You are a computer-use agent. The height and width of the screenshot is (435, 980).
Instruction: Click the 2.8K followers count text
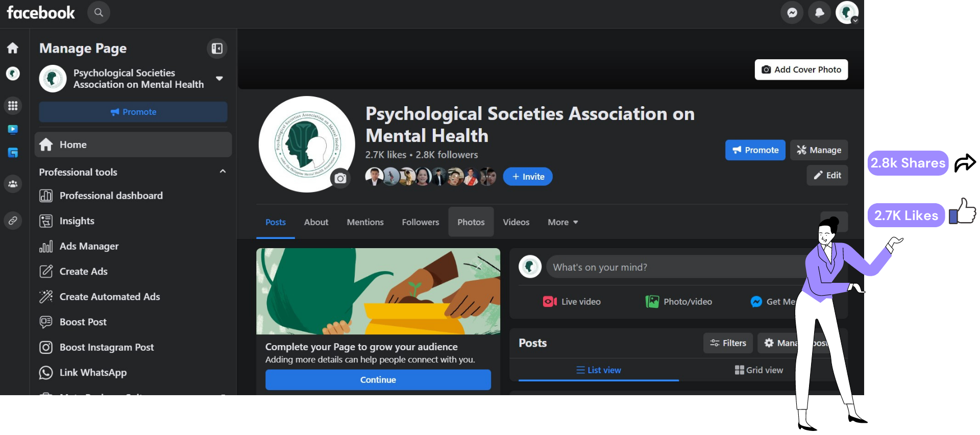[447, 155]
